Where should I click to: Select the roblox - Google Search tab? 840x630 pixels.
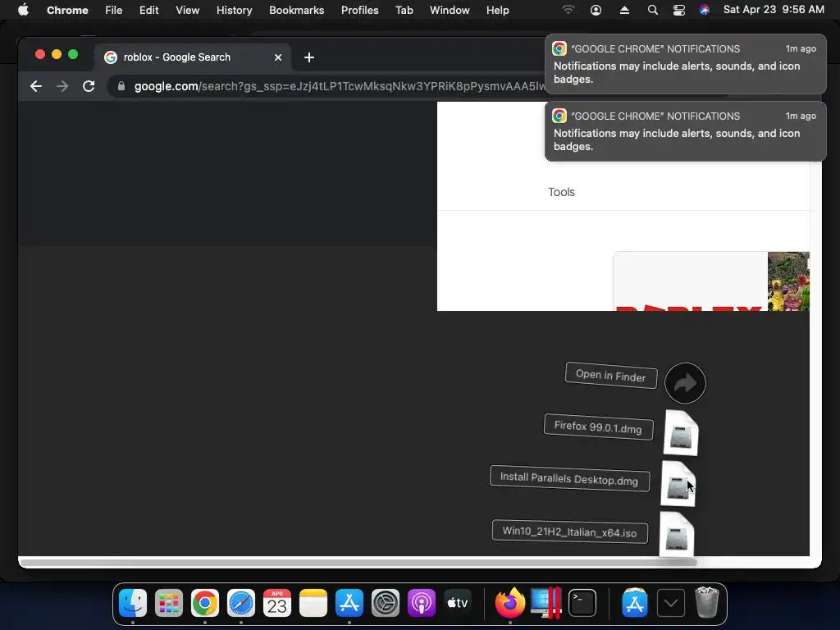click(193, 57)
